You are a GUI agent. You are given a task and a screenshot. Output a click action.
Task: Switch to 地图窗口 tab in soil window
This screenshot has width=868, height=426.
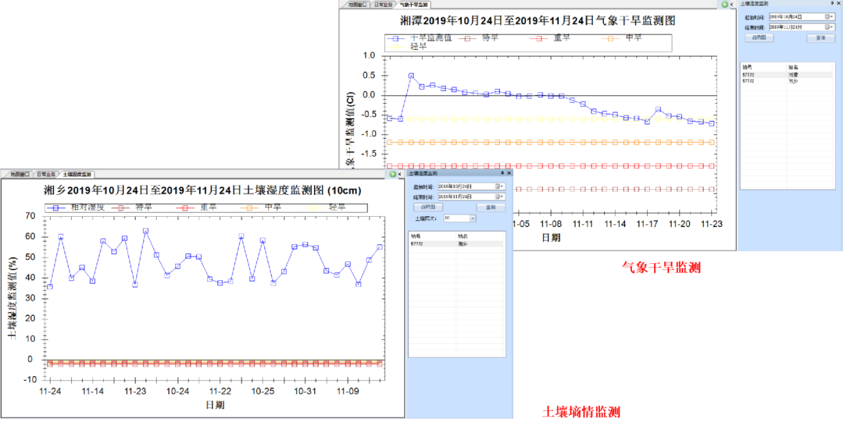point(20,174)
